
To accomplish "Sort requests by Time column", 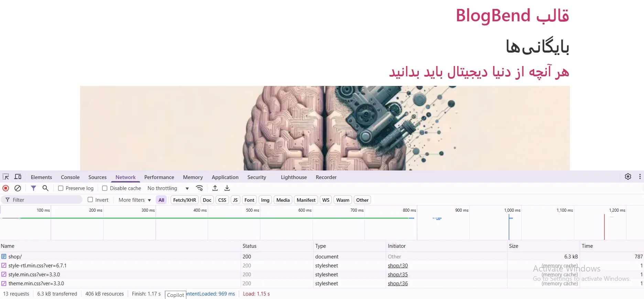I will coord(612,246).
